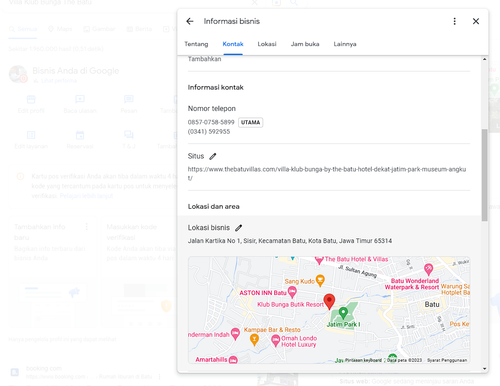Open the Lokasi tab

click(267, 44)
